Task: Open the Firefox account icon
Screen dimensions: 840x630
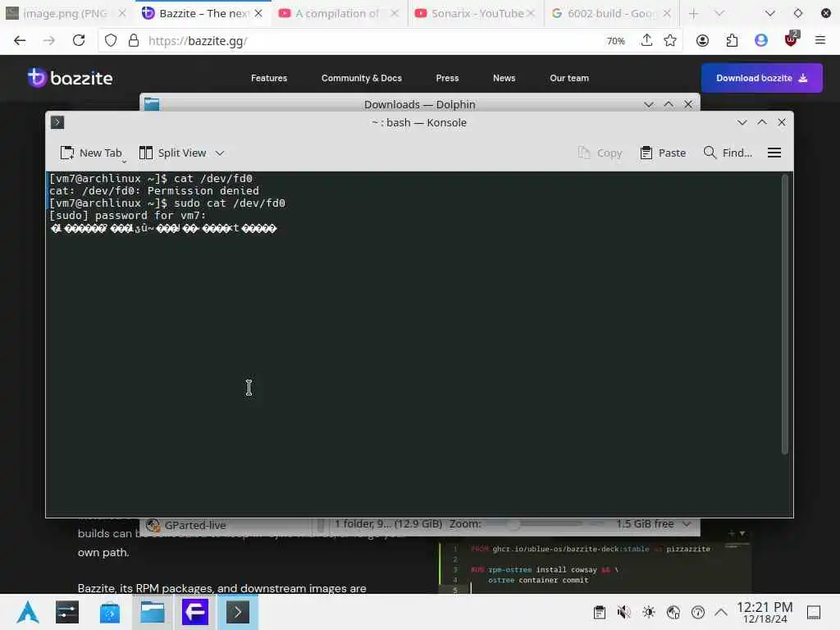Action: [702, 41]
